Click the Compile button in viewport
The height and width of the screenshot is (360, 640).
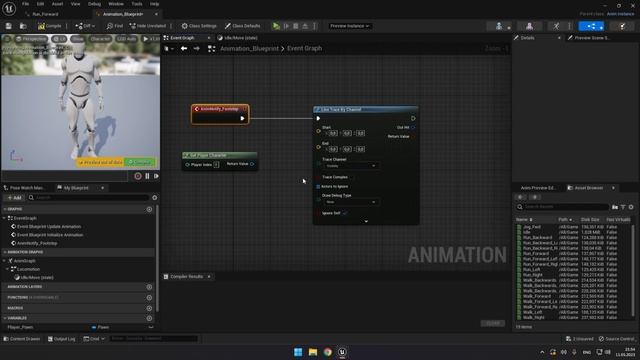pos(140,162)
